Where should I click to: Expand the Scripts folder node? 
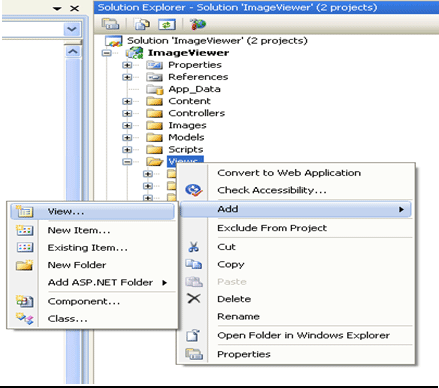[x=127, y=150]
